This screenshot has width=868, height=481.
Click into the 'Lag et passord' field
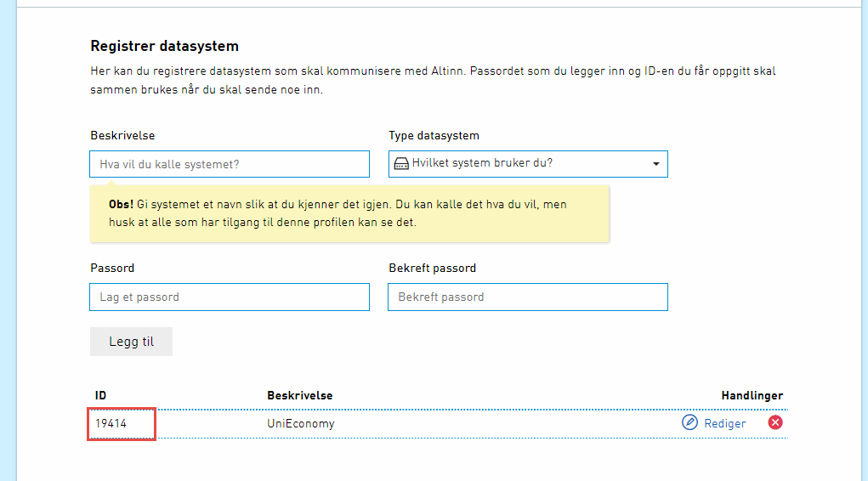tap(230, 297)
